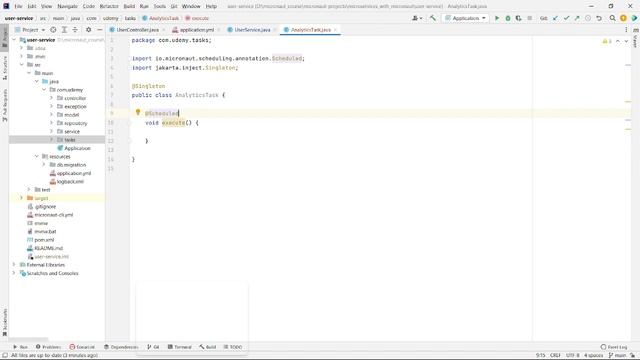Viewport: 640px width, 360px height.
Task: Place cursor on execute method name
Action: [x=173, y=122]
